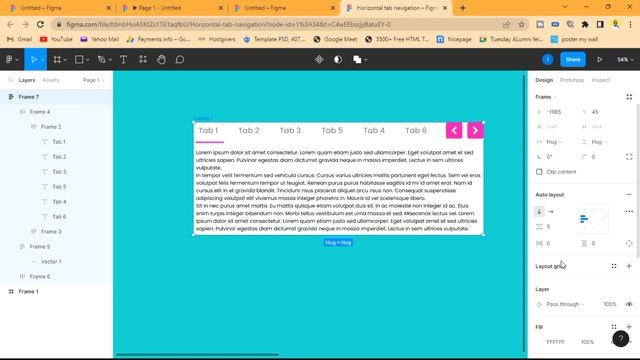
Task: Open the 54% zoom dropdown
Action: coord(625,60)
